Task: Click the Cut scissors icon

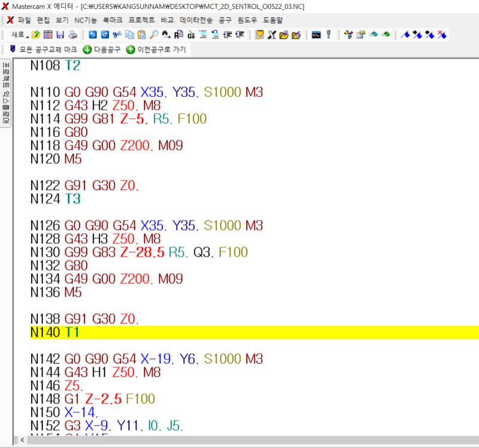Action: tap(117, 35)
